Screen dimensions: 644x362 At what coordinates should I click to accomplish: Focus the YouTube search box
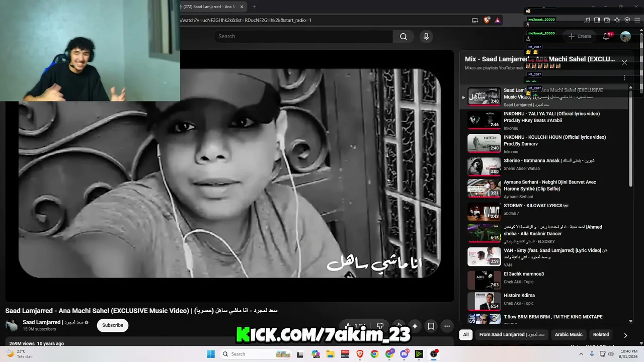(303, 36)
